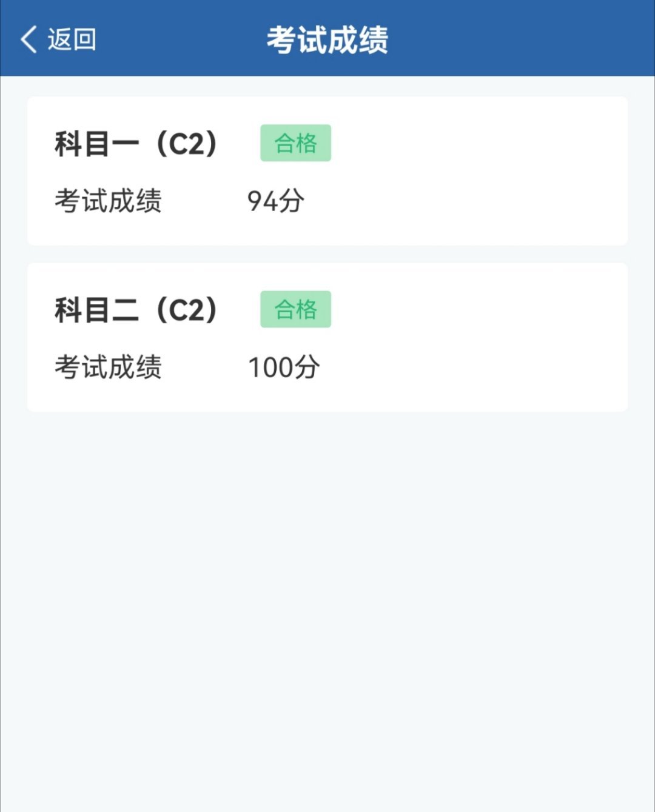Select the 考试成绩 page title

click(327, 40)
